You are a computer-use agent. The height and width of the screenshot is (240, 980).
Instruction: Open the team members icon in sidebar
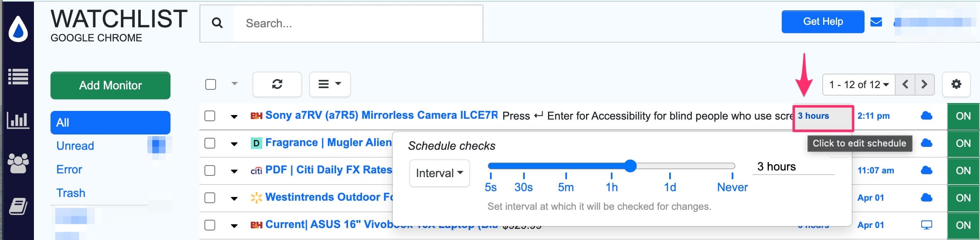(18, 163)
